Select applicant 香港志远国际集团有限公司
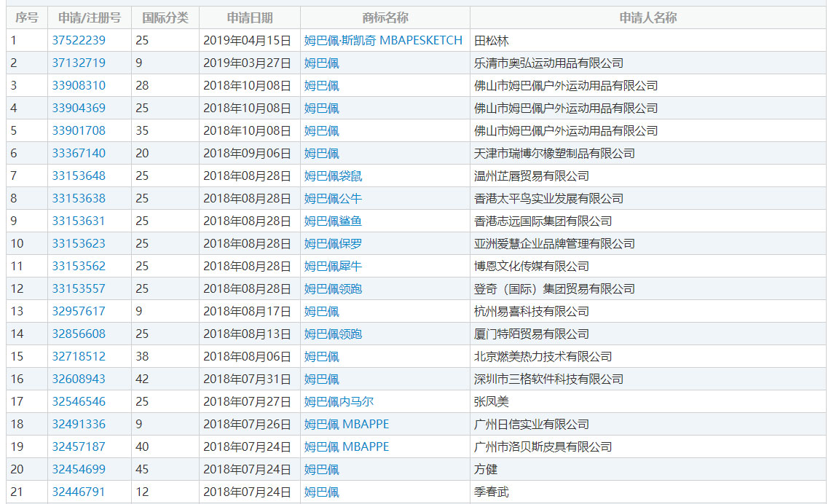 tap(543, 221)
